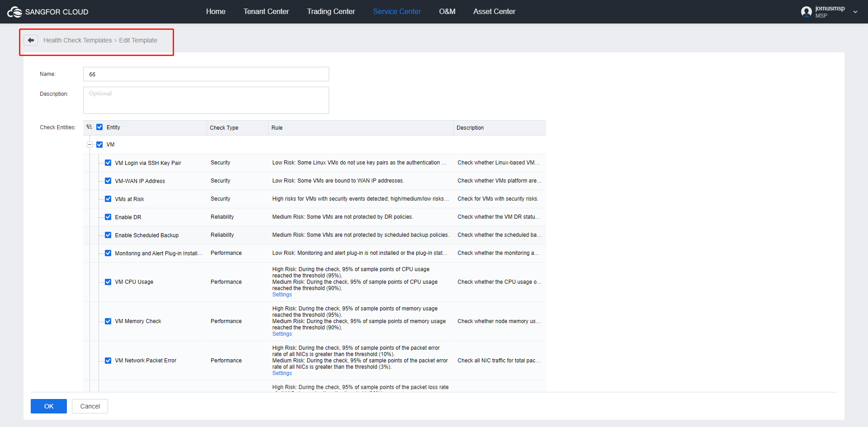Screen dimensions: 868x427
Task: Uncheck Enable Scheduled Backup checkbox
Action: (x=108, y=235)
